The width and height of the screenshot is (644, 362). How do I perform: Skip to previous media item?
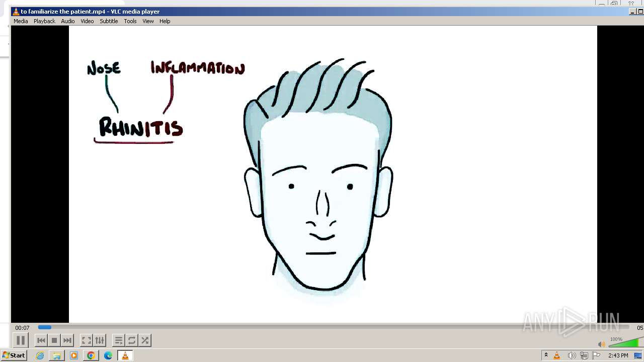tap(41, 340)
